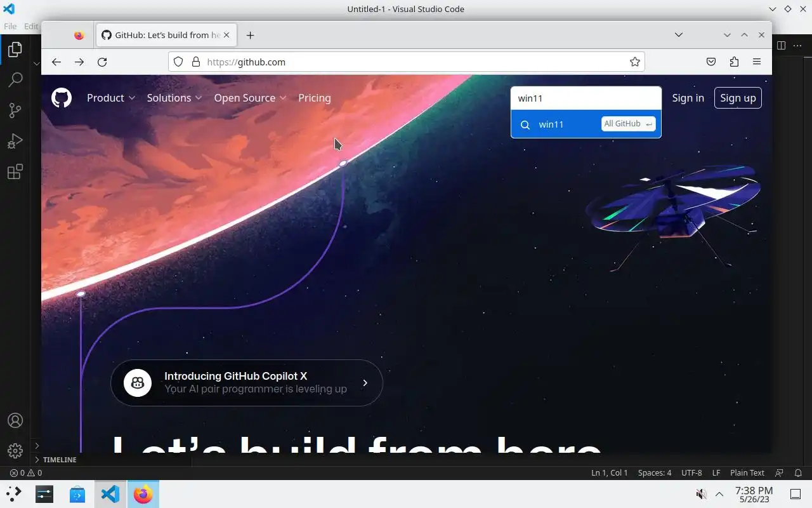Open the Accounts menu in VS Code
Image resolution: width=812 pixels, height=508 pixels.
(15, 420)
